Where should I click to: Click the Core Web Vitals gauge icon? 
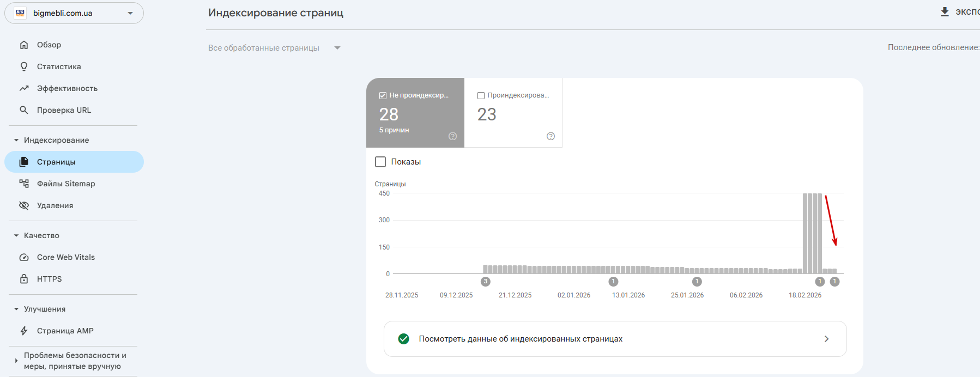pyautogui.click(x=24, y=257)
